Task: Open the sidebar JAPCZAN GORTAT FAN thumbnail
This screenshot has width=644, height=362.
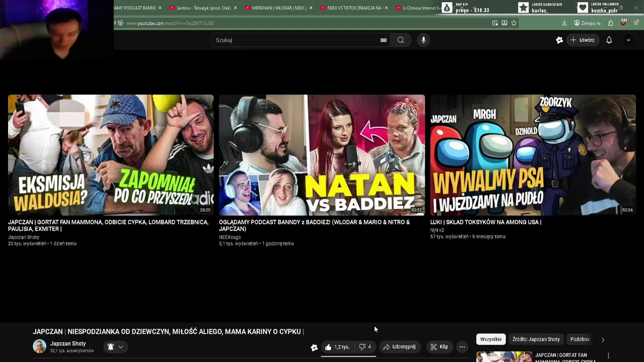Action: [x=504, y=356]
